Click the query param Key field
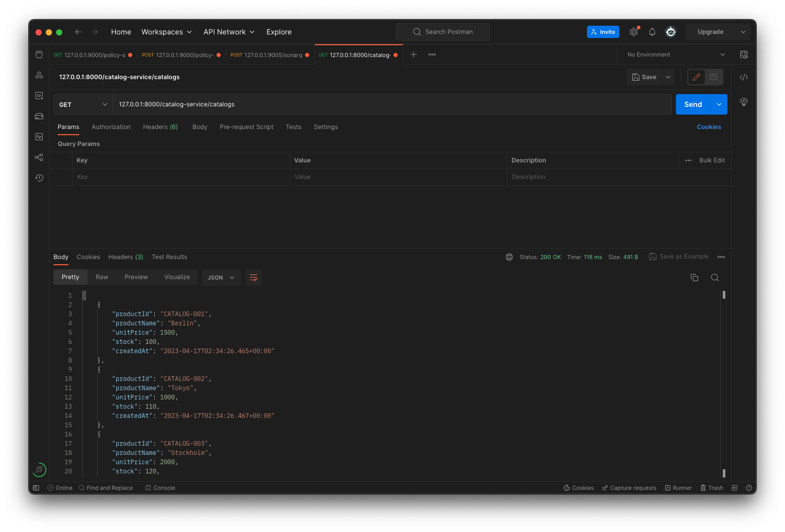The width and height of the screenshot is (785, 532). [181, 177]
